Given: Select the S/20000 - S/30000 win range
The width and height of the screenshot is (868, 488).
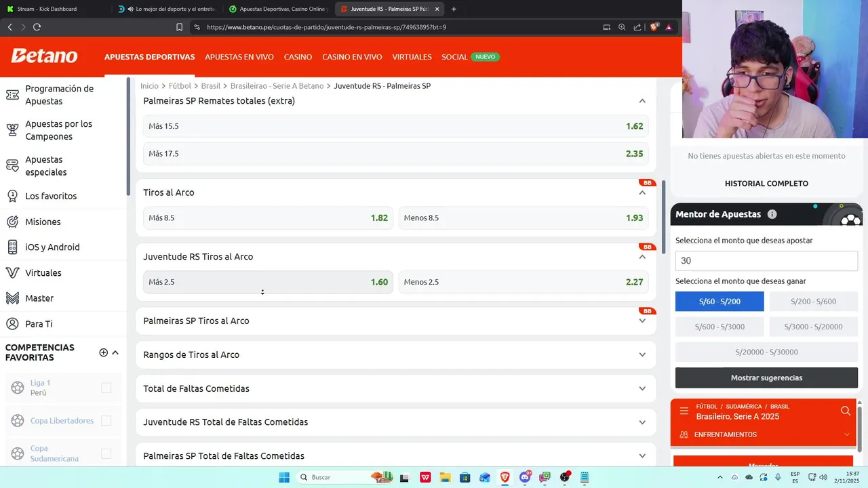Looking at the screenshot, I should coord(766,352).
